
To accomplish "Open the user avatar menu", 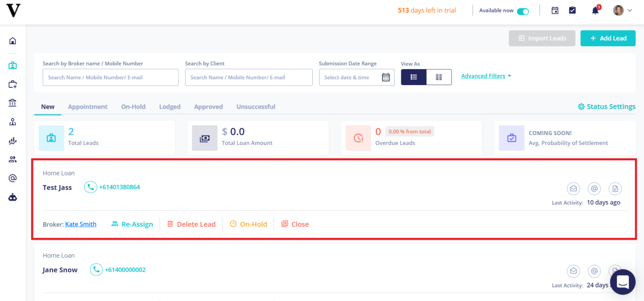I will coord(623,10).
